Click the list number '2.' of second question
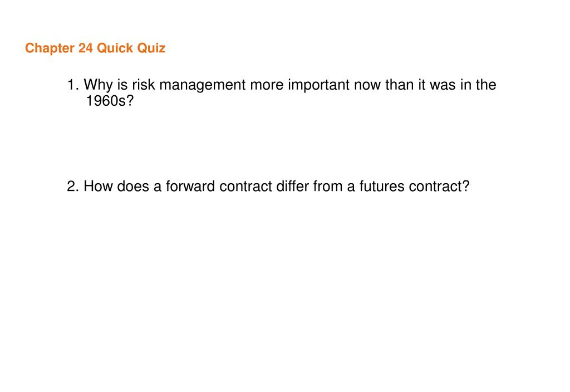This screenshot has height=392, width=570. pyautogui.click(x=73, y=187)
